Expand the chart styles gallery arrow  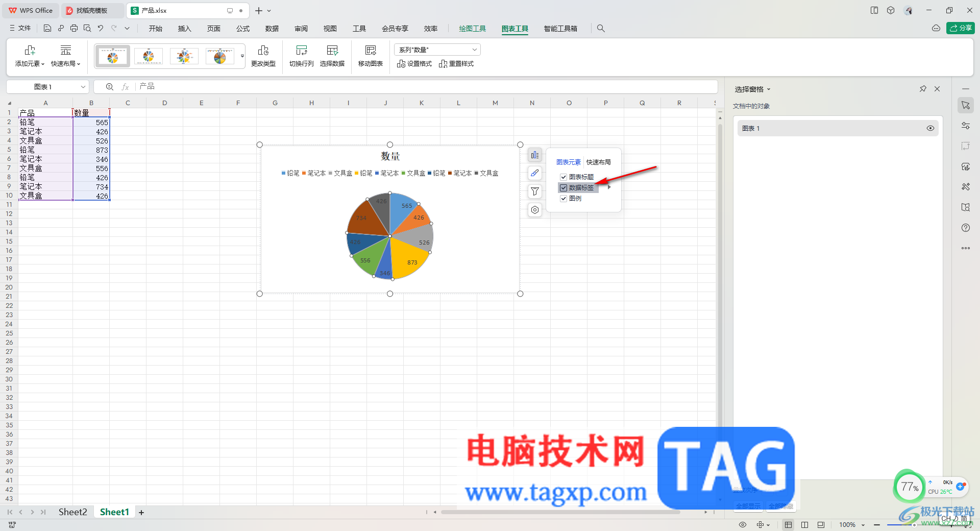(x=242, y=56)
